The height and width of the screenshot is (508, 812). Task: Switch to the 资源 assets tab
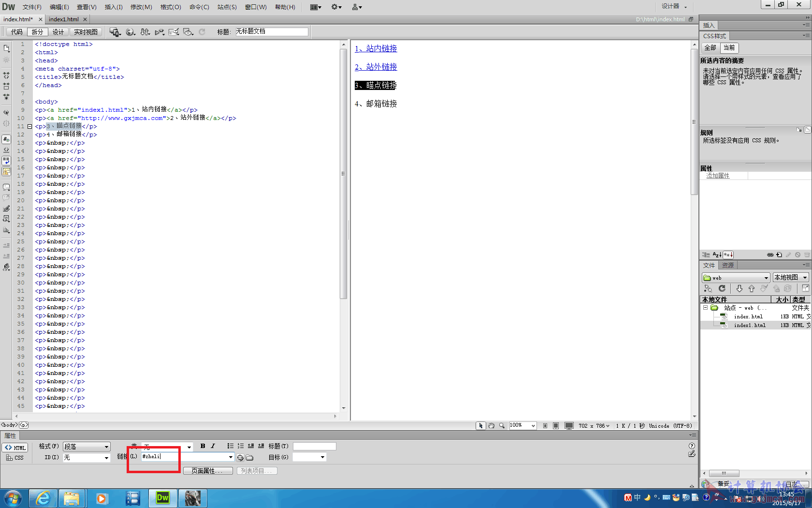[728, 265]
